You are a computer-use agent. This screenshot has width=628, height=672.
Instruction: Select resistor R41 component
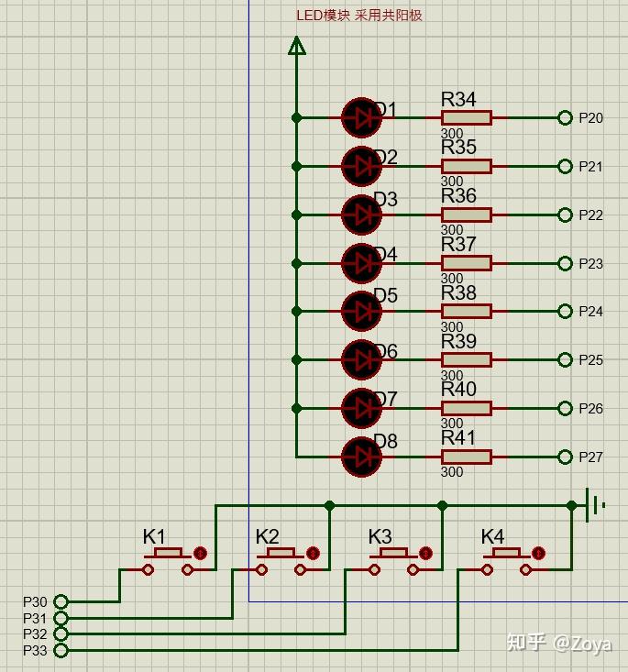click(x=467, y=457)
